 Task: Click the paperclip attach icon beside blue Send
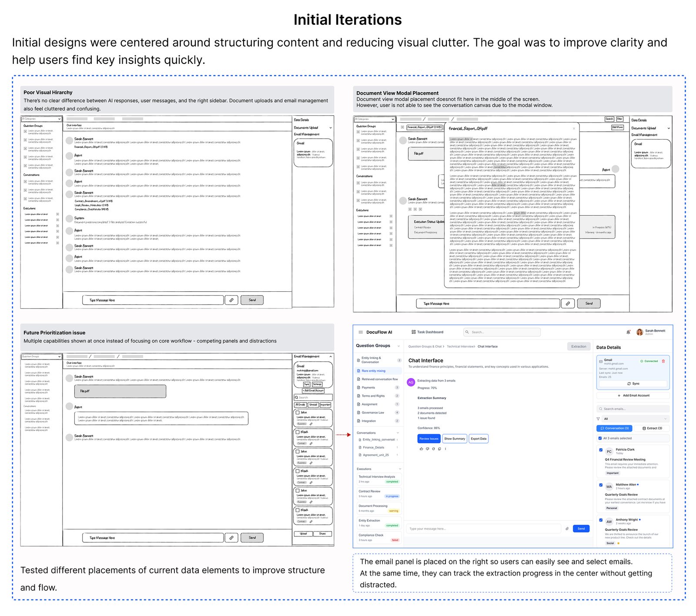[567, 529]
